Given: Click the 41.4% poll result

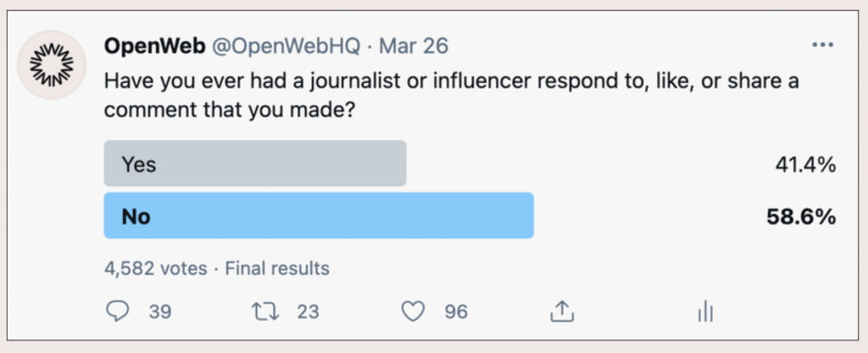Looking at the screenshot, I should (806, 164).
